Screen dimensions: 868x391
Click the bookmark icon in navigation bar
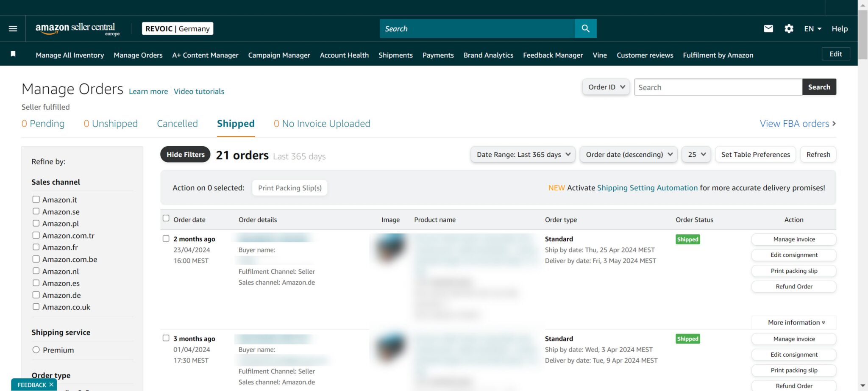tap(13, 54)
